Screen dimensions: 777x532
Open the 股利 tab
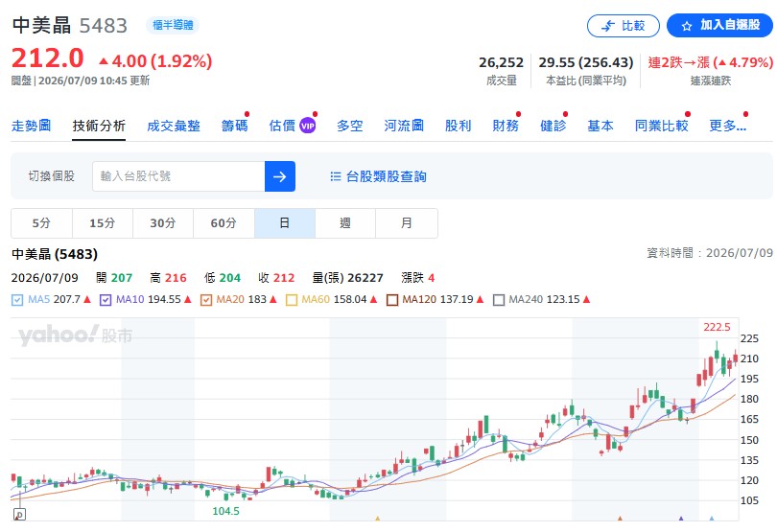(458, 126)
